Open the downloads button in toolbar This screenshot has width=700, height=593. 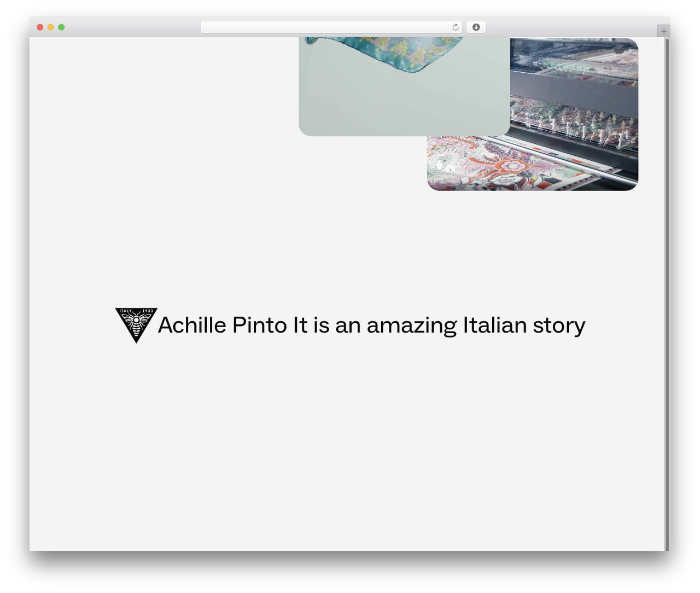pyautogui.click(x=476, y=27)
